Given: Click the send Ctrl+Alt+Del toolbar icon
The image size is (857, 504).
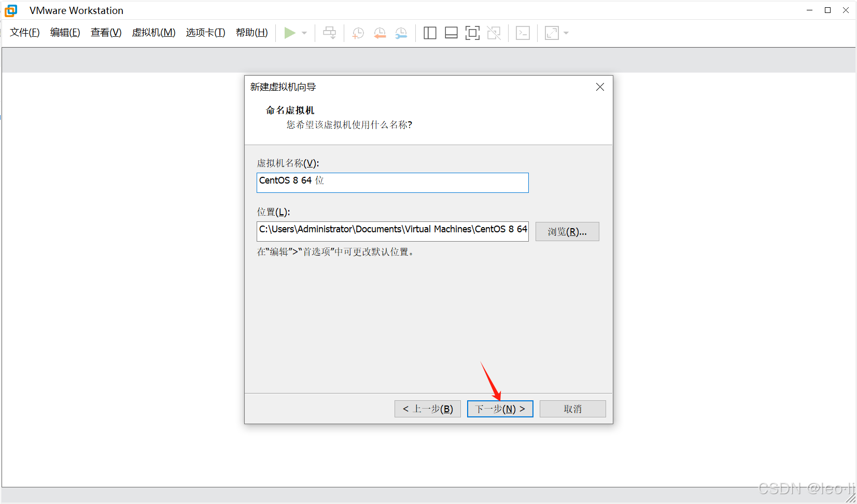Looking at the screenshot, I should tap(330, 33).
